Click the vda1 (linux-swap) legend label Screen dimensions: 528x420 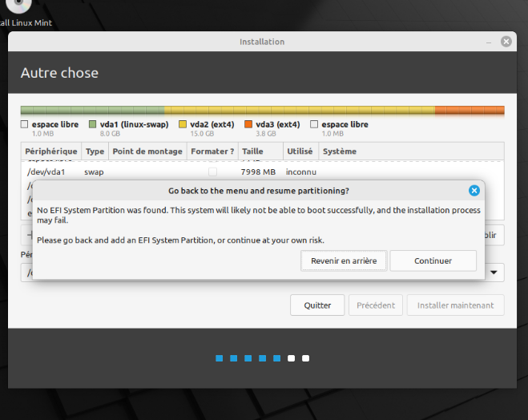[134, 124]
